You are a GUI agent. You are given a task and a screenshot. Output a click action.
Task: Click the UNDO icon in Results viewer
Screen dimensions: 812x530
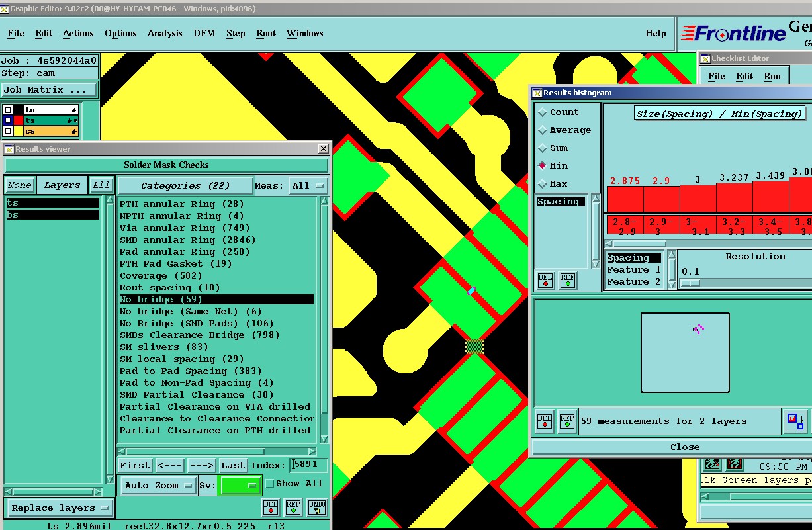coord(317,508)
